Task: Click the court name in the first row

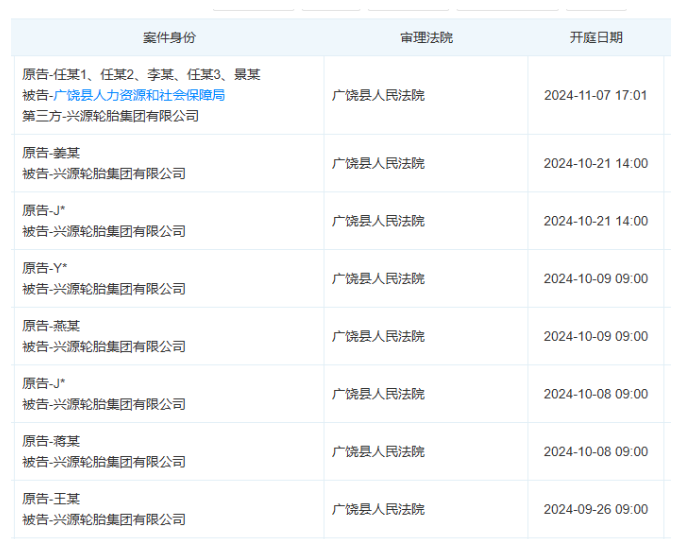Action: tap(378, 95)
